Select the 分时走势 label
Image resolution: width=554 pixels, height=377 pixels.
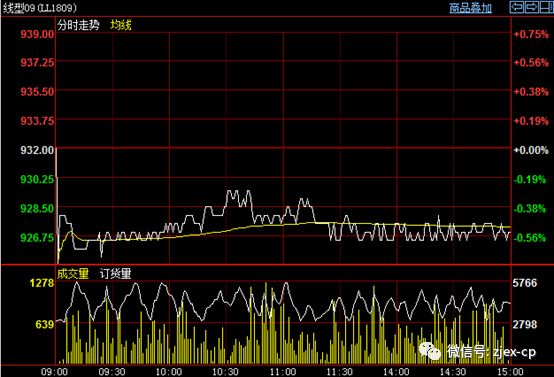(x=78, y=25)
